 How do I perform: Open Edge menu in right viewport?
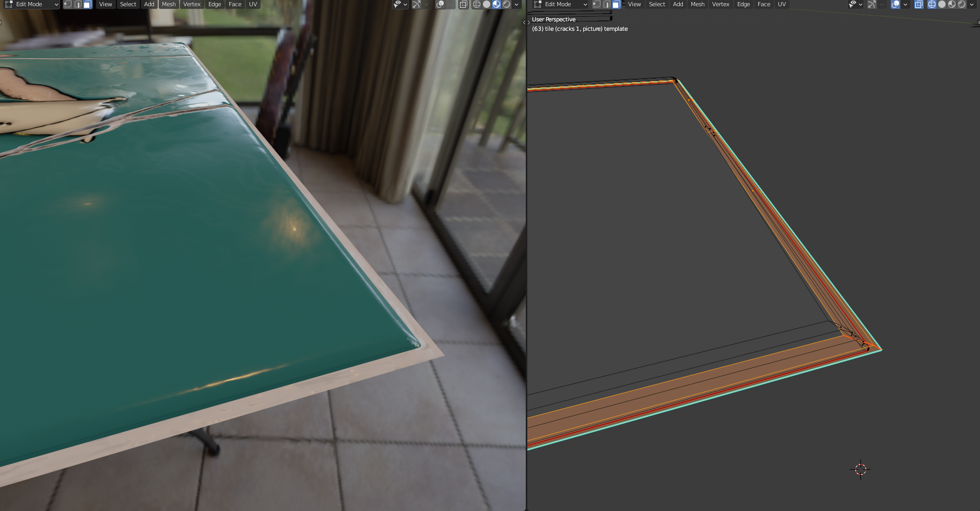tap(743, 4)
